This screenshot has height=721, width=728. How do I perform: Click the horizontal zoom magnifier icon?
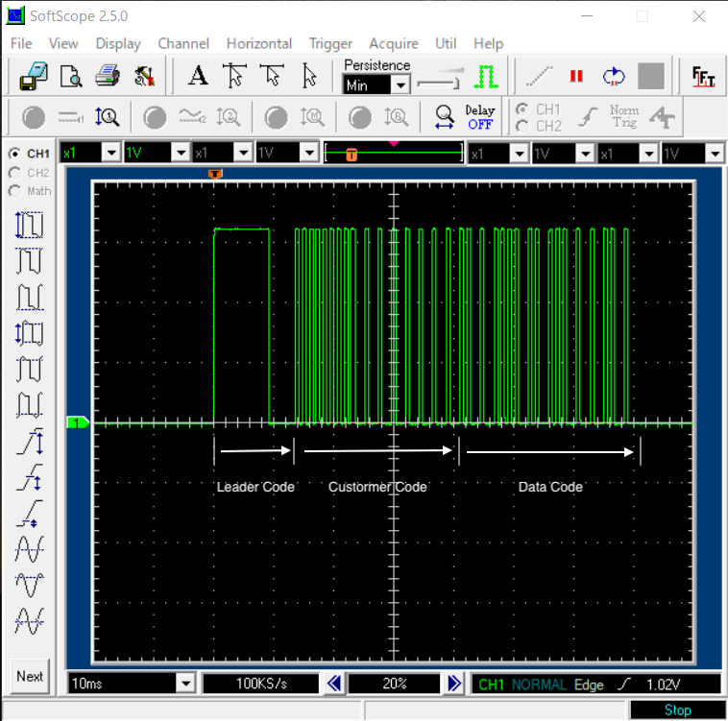tap(444, 117)
